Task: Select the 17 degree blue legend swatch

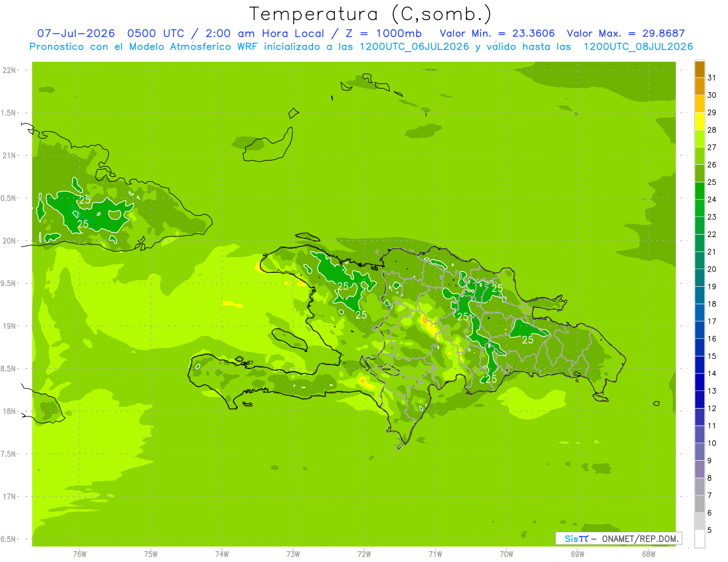Action: 699,313
